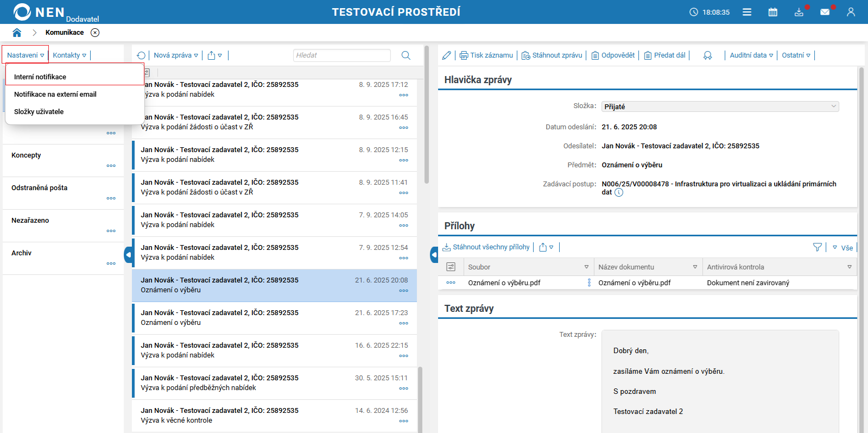This screenshot has height=433, width=868.
Task: Expand the Ostatní dropdown
Action: [x=796, y=55]
